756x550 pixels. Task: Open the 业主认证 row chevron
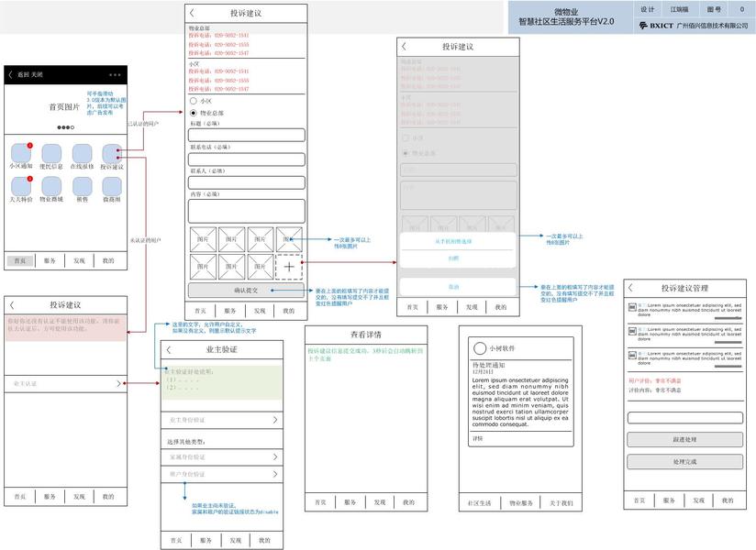pyautogui.click(x=118, y=383)
